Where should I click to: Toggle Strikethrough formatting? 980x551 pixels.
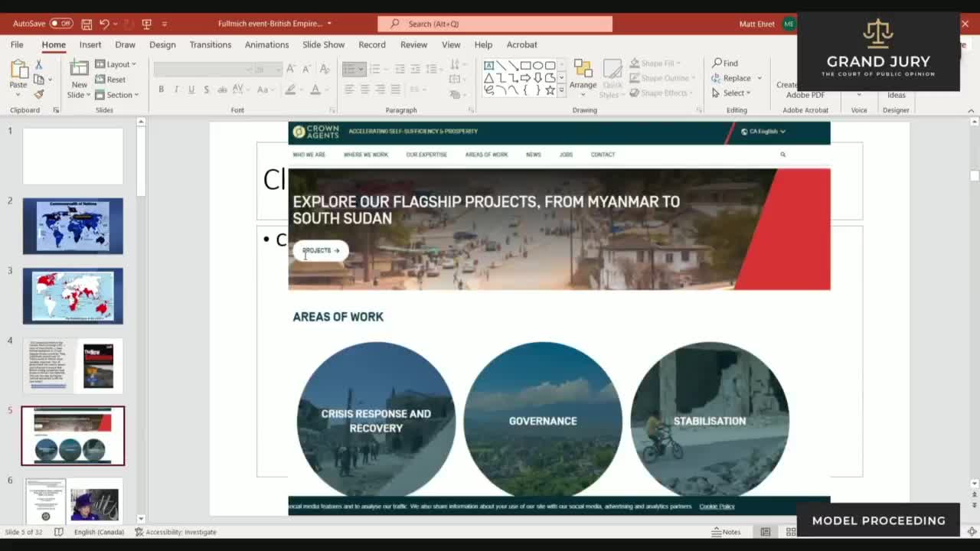[x=223, y=90]
